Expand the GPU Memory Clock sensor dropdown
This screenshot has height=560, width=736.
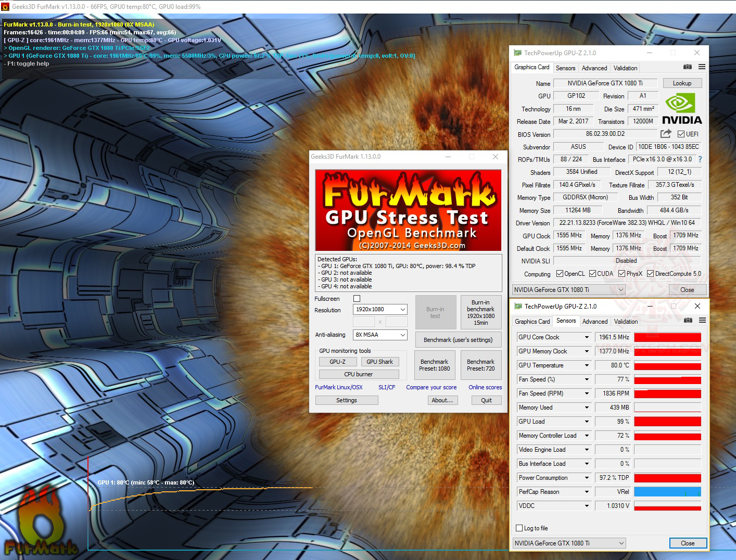(x=587, y=351)
